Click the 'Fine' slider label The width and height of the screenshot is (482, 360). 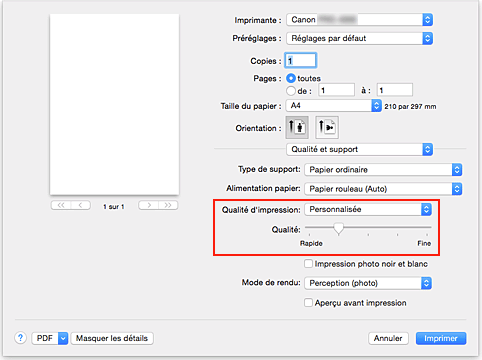424,243
